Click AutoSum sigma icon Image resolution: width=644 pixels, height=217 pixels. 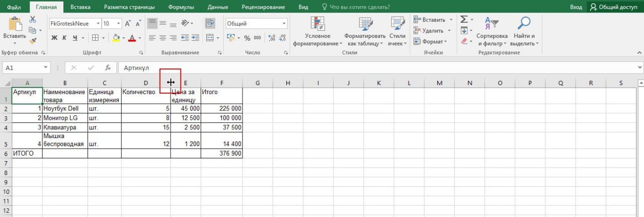coord(464,19)
